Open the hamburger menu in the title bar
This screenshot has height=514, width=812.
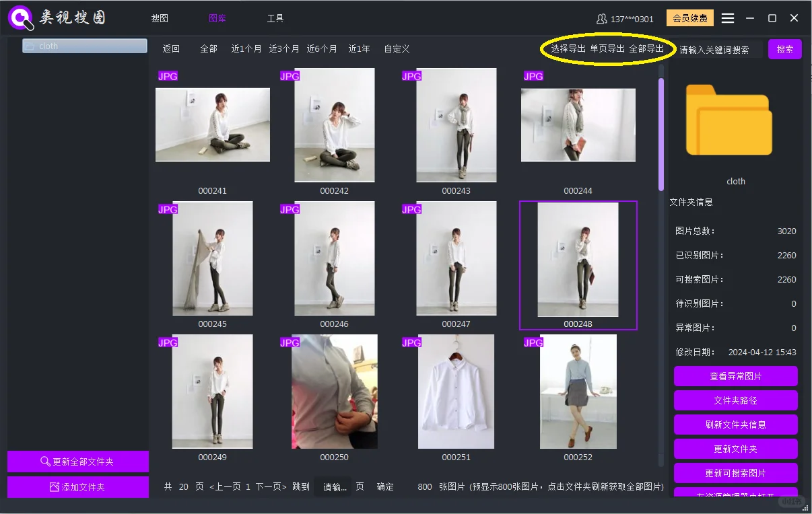[x=728, y=18]
